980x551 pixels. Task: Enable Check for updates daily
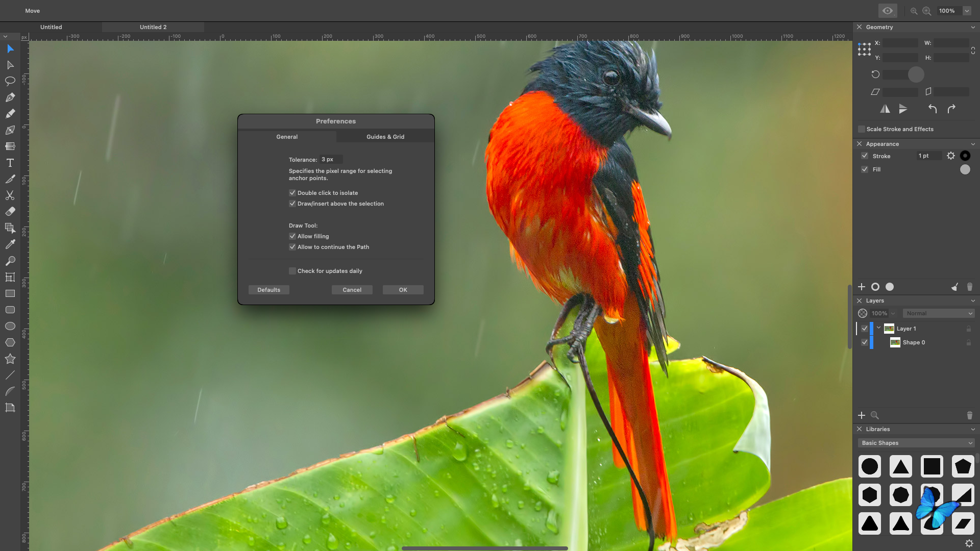click(x=292, y=271)
